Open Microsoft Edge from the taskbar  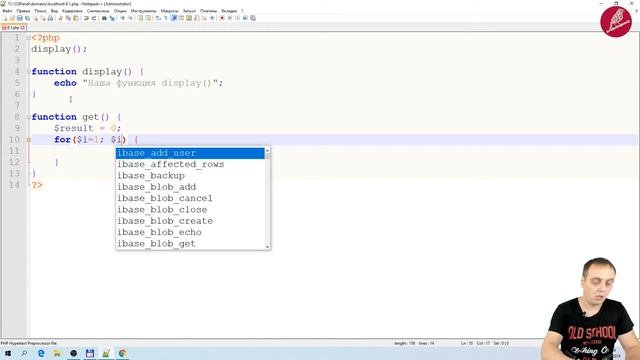pos(41,353)
